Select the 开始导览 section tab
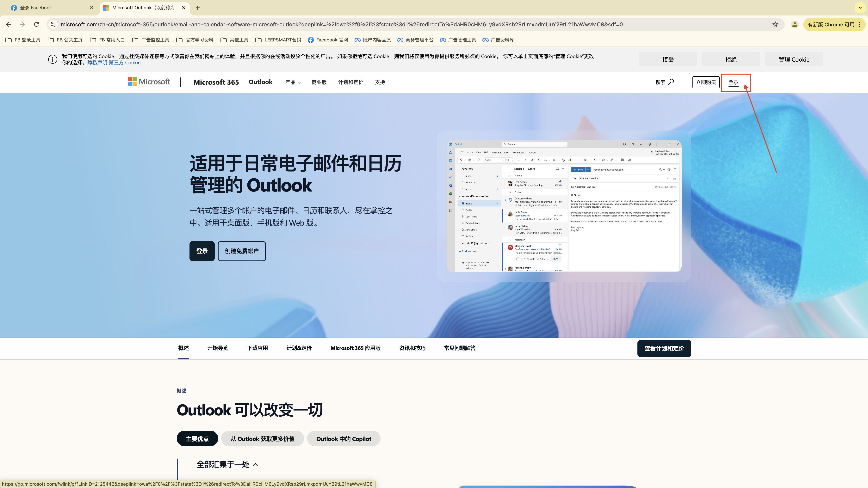Viewport: 868px width, 488px height. tap(218, 348)
